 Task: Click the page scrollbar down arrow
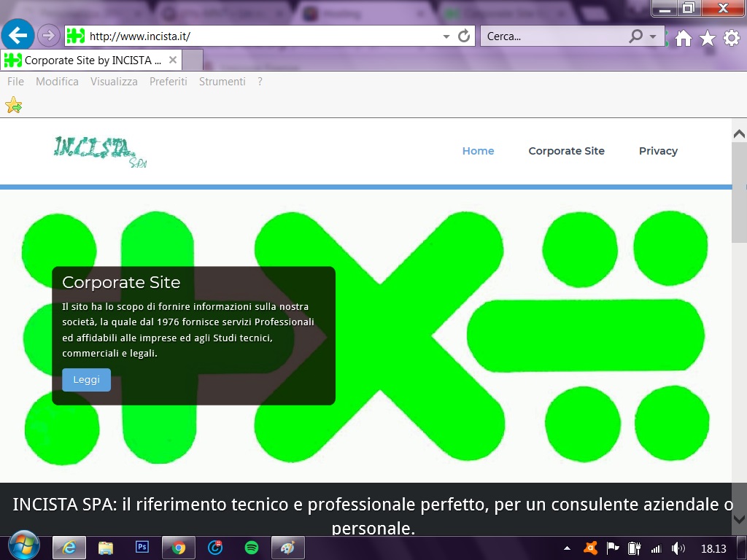pos(739,518)
